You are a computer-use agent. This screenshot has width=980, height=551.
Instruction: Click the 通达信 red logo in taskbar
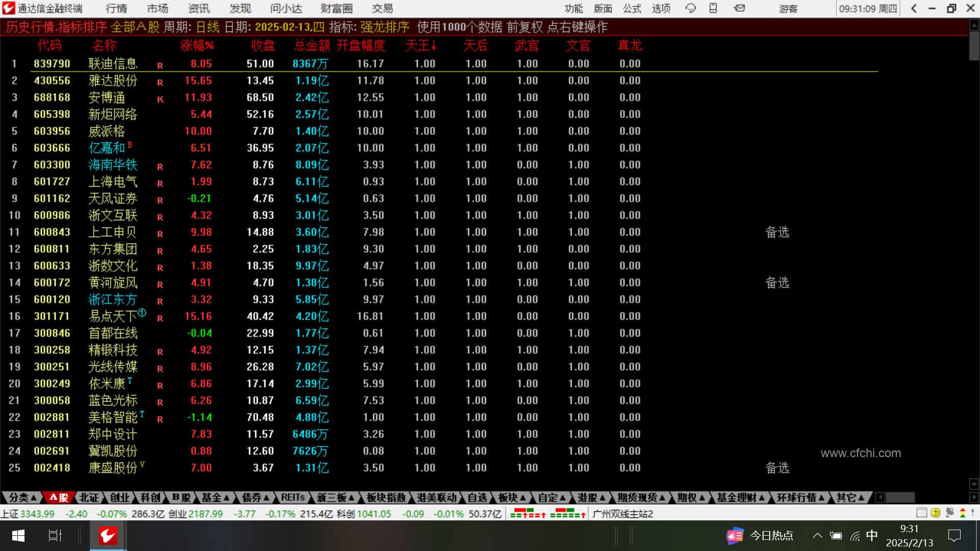pyautogui.click(x=108, y=535)
